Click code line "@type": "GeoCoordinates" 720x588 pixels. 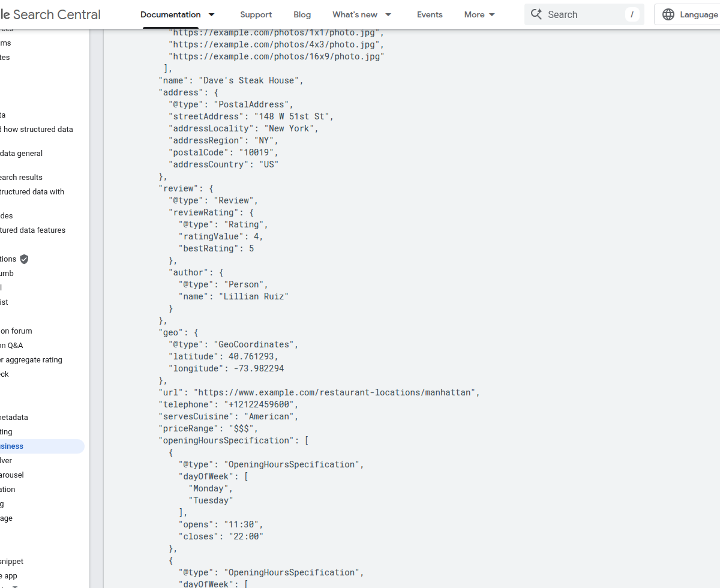(233, 344)
